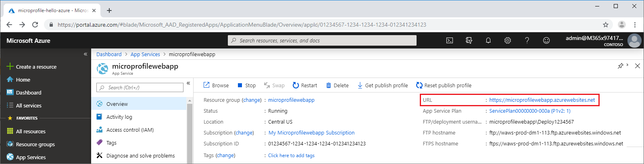The height and width of the screenshot is (164, 644).
Task: Click Swap toolbar button
Action: coord(274,85)
